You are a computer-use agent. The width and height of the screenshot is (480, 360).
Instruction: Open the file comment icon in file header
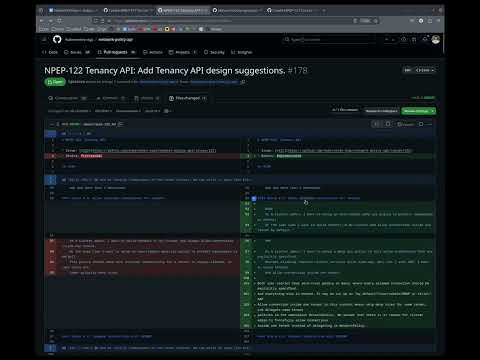(x=421, y=124)
